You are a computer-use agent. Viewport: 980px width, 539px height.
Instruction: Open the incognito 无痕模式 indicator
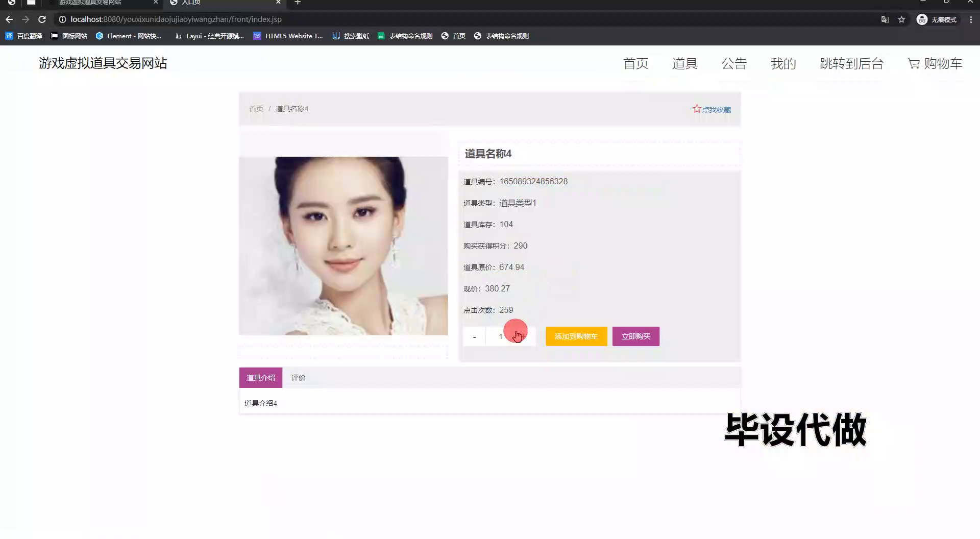[x=937, y=19]
